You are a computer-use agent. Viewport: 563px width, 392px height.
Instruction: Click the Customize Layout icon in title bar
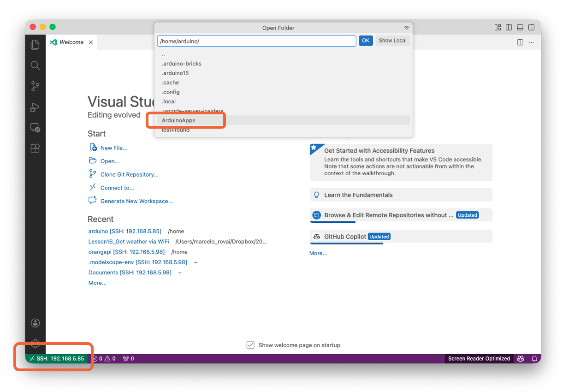click(x=498, y=28)
